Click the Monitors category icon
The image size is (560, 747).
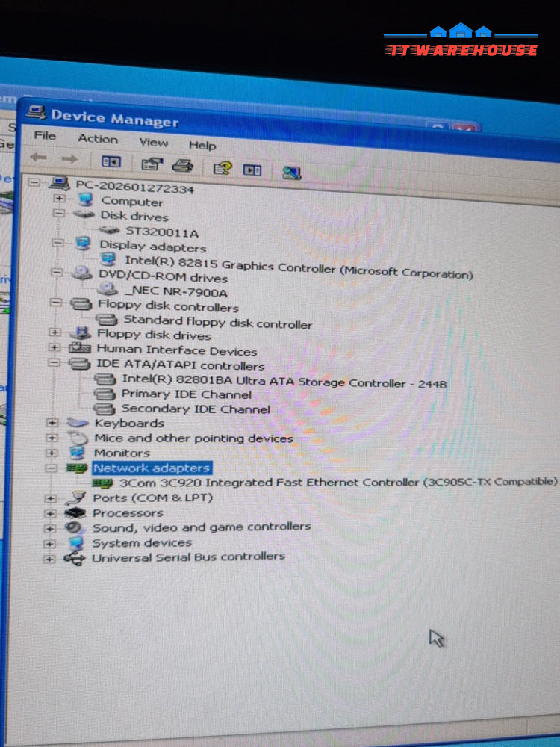click(x=77, y=453)
